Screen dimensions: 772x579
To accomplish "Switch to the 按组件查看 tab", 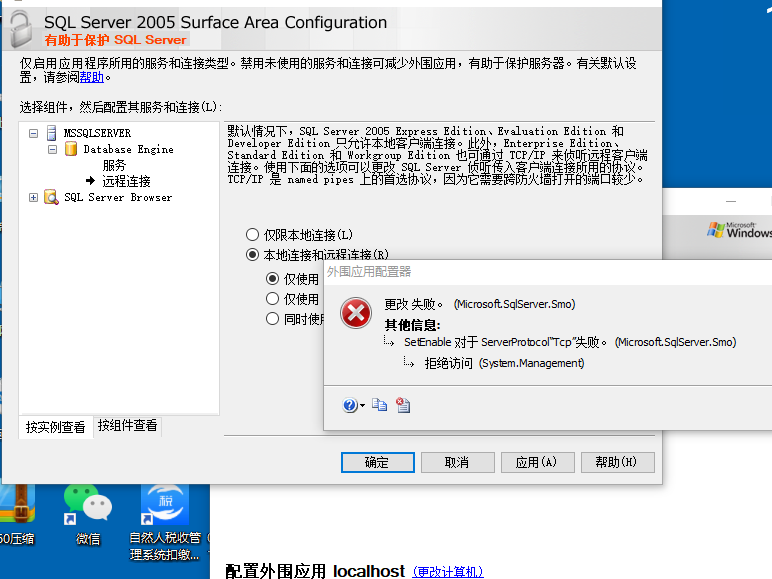I will pos(128,425).
